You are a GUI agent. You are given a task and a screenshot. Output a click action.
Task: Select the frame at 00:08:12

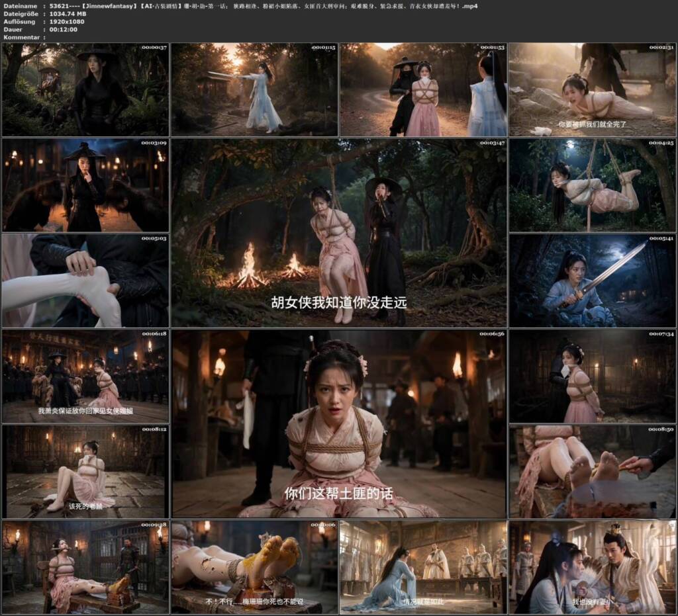(85, 472)
